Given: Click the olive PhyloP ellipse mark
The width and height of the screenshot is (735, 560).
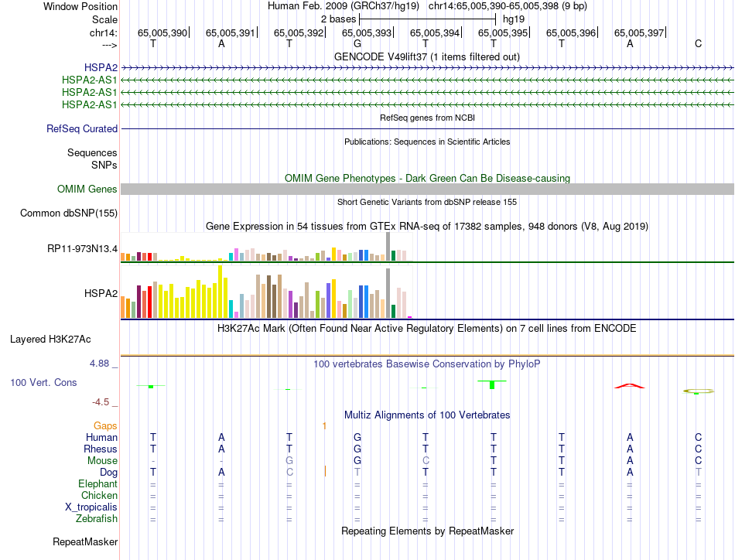Looking at the screenshot, I should (x=699, y=391).
